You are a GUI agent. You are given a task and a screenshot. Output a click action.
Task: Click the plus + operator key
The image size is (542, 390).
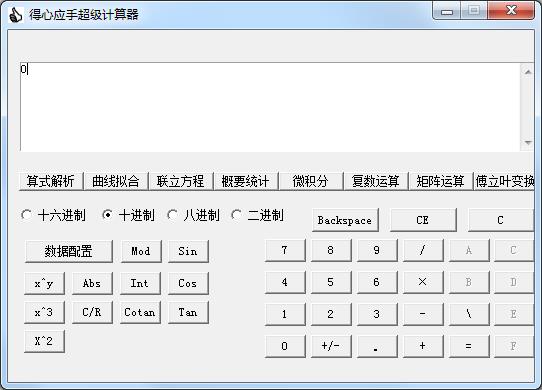(423, 346)
